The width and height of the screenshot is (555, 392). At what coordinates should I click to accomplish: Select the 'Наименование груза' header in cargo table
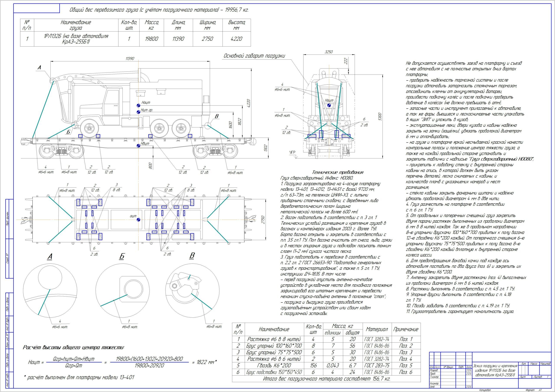click(x=76, y=25)
